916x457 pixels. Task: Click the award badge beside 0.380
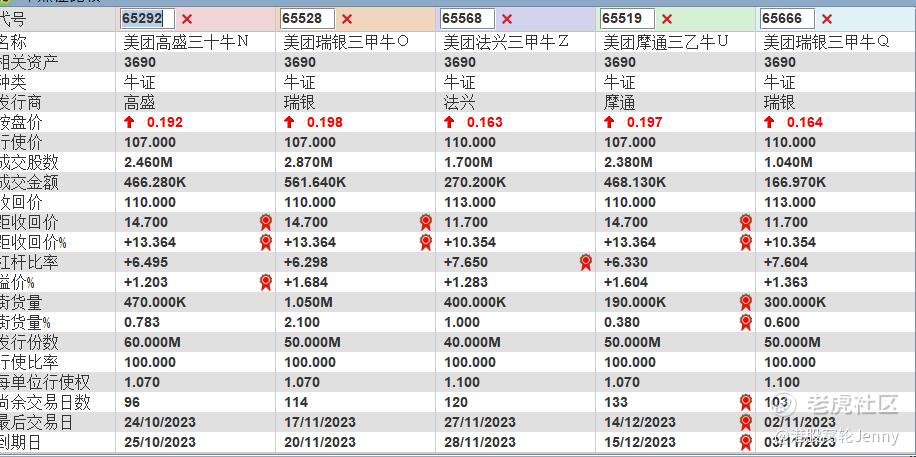coord(746,322)
